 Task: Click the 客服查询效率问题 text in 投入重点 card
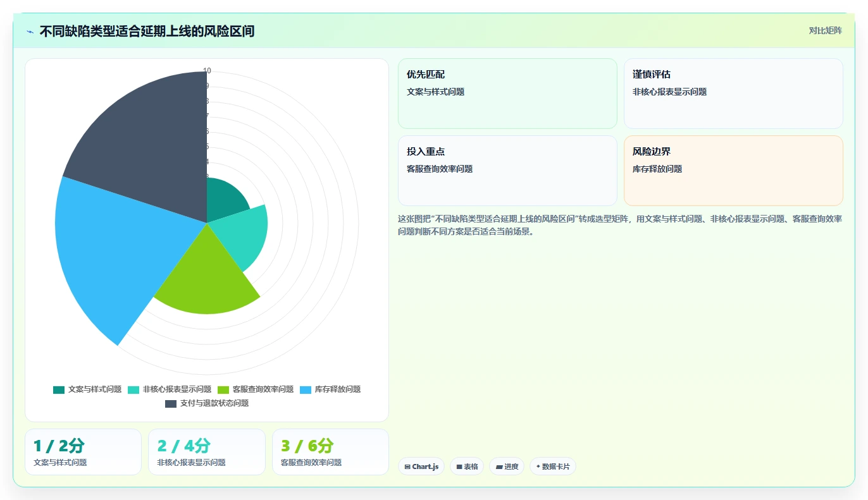(x=440, y=169)
